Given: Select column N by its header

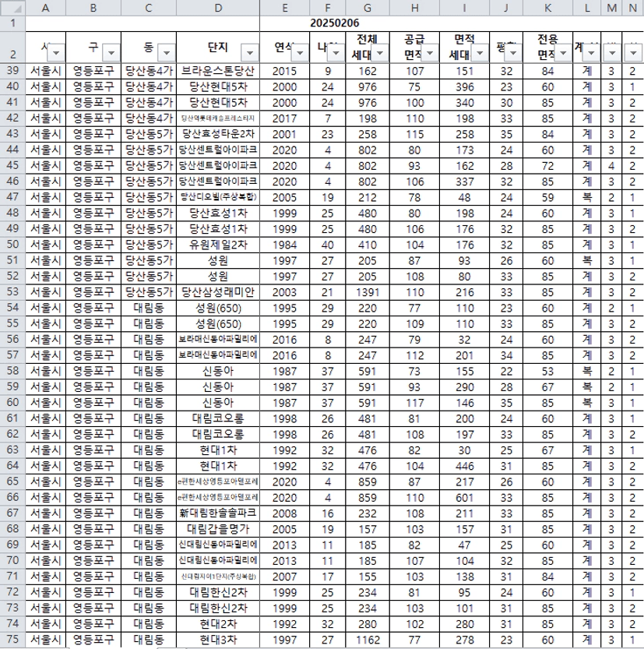Looking at the screenshot, I should [x=632, y=8].
